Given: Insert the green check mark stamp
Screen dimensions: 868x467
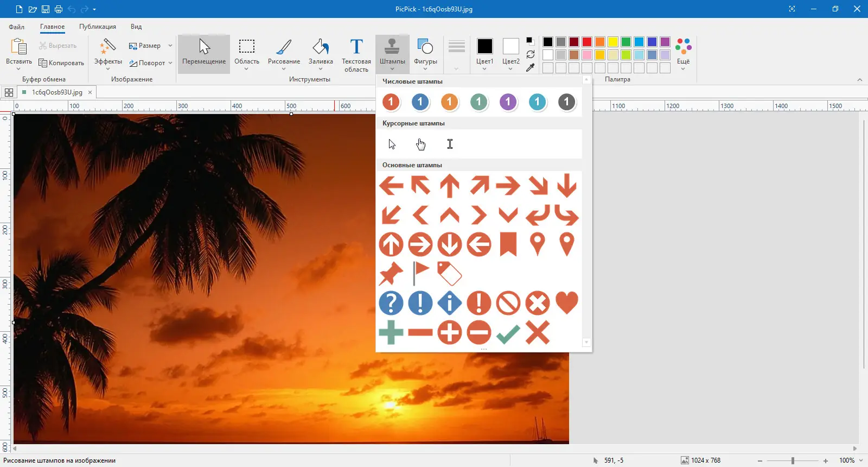Looking at the screenshot, I should [508, 333].
